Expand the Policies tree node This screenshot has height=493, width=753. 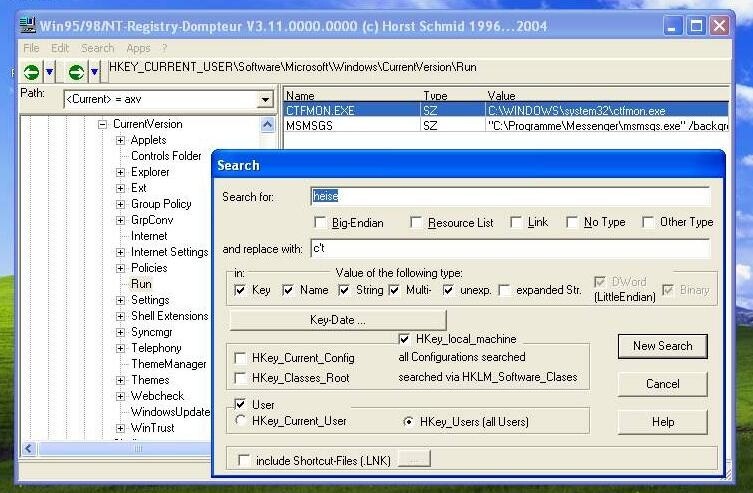coord(120,268)
